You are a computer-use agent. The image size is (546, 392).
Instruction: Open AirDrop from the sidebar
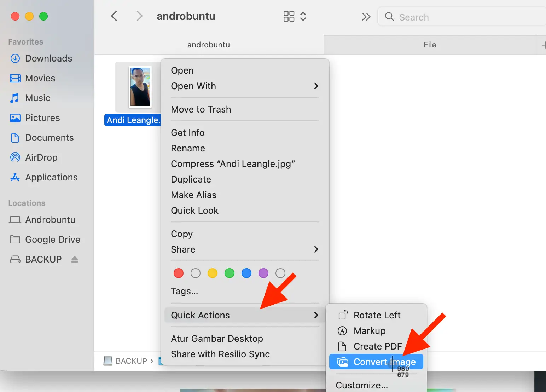(x=41, y=157)
